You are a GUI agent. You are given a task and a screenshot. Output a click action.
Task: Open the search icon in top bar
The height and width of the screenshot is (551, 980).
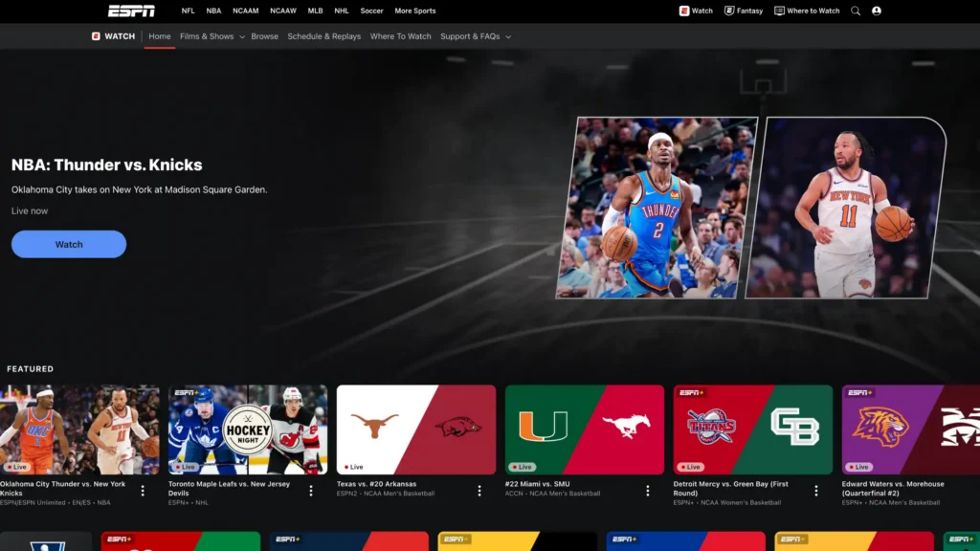(855, 11)
